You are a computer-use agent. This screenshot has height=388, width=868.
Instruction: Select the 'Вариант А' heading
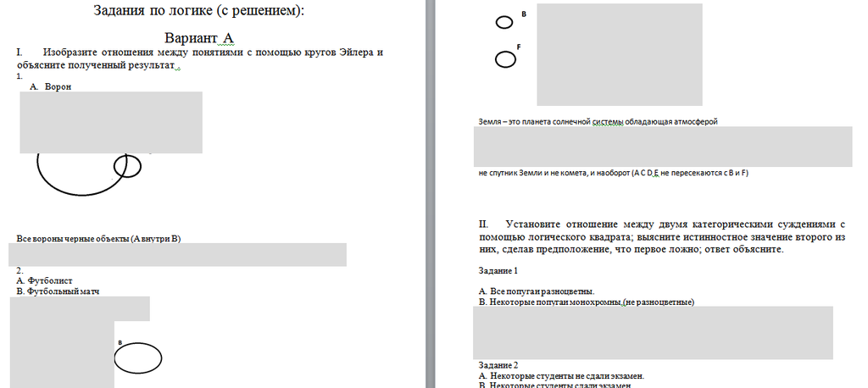point(198,38)
